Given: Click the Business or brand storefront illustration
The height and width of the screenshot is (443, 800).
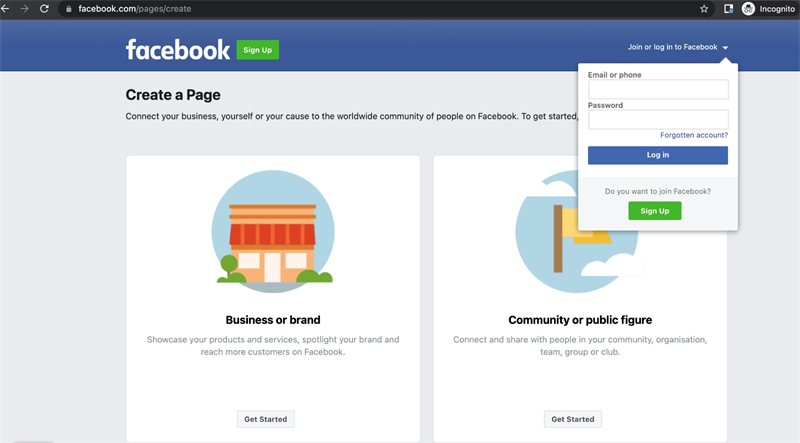Looking at the screenshot, I should pyautogui.click(x=273, y=231).
